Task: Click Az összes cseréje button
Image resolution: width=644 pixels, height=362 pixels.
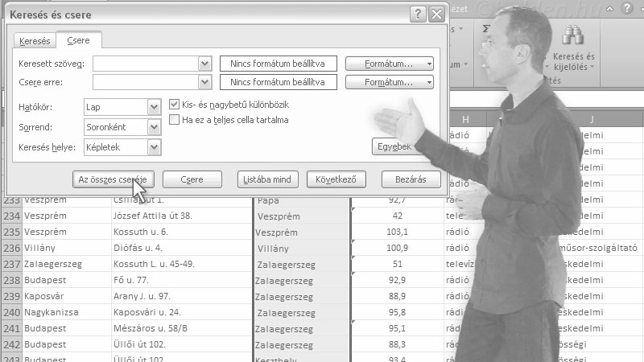Action: [x=114, y=179]
